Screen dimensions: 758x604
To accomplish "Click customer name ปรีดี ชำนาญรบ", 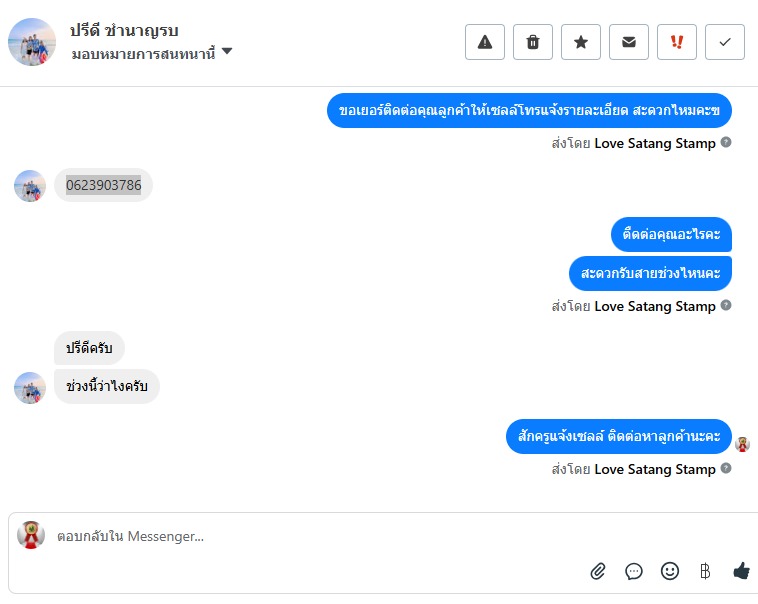I will [x=124, y=30].
